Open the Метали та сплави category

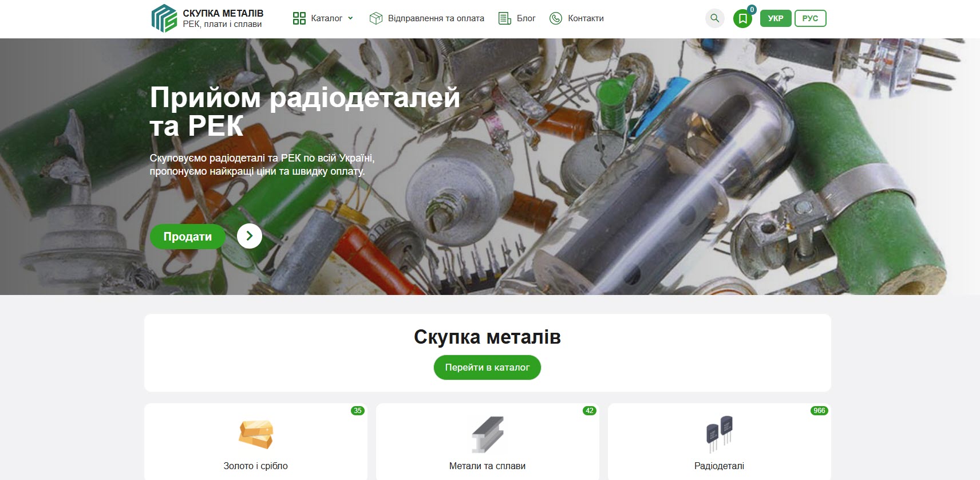[487, 466]
